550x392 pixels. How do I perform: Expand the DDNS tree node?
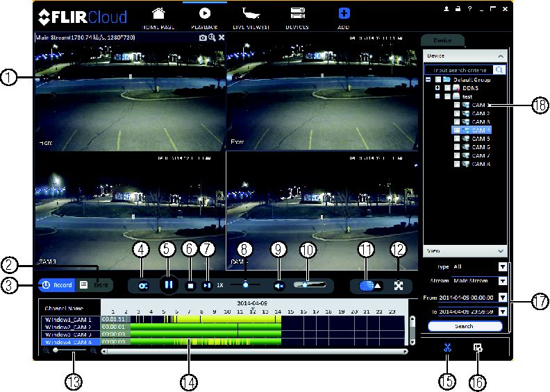437,88
